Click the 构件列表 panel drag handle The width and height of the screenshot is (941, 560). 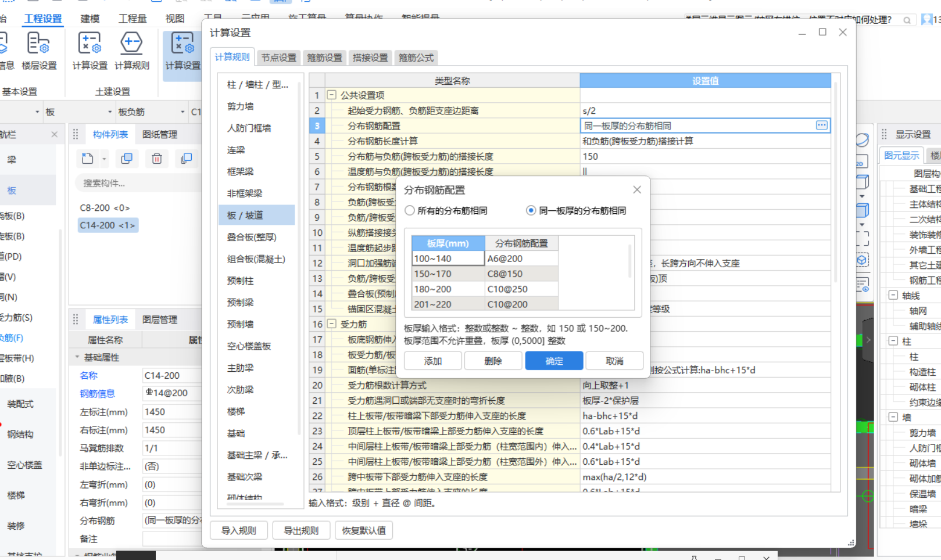[x=76, y=134]
